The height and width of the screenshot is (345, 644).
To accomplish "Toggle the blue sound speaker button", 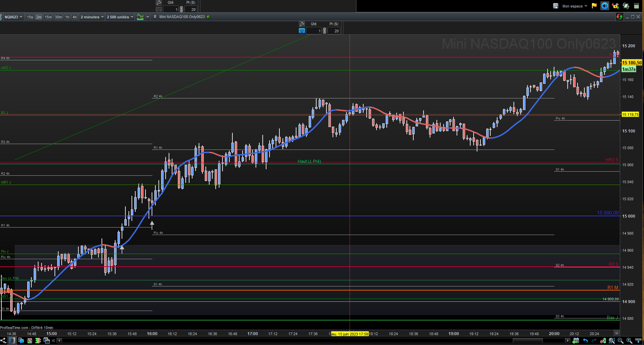I will (605, 6).
